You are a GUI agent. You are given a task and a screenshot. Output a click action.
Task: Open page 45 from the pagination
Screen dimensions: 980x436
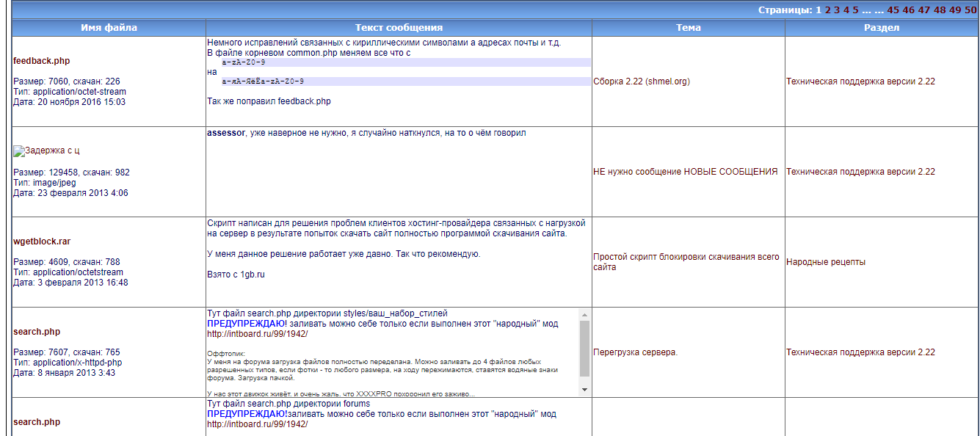tap(893, 10)
